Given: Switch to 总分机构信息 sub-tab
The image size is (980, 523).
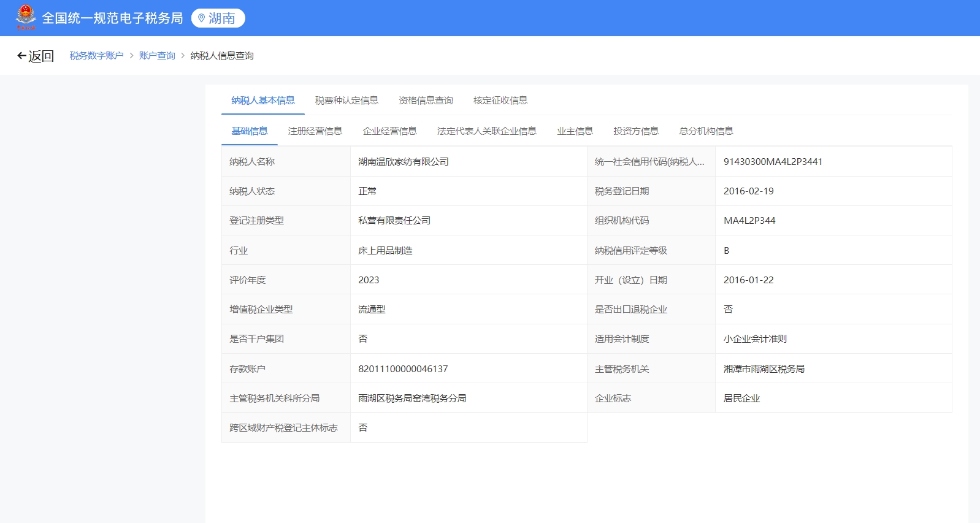Looking at the screenshot, I should coord(706,131).
